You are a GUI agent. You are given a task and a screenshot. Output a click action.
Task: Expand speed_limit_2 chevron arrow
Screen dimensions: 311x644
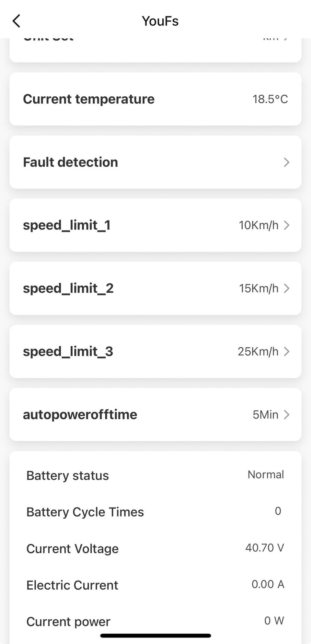point(286,288)
